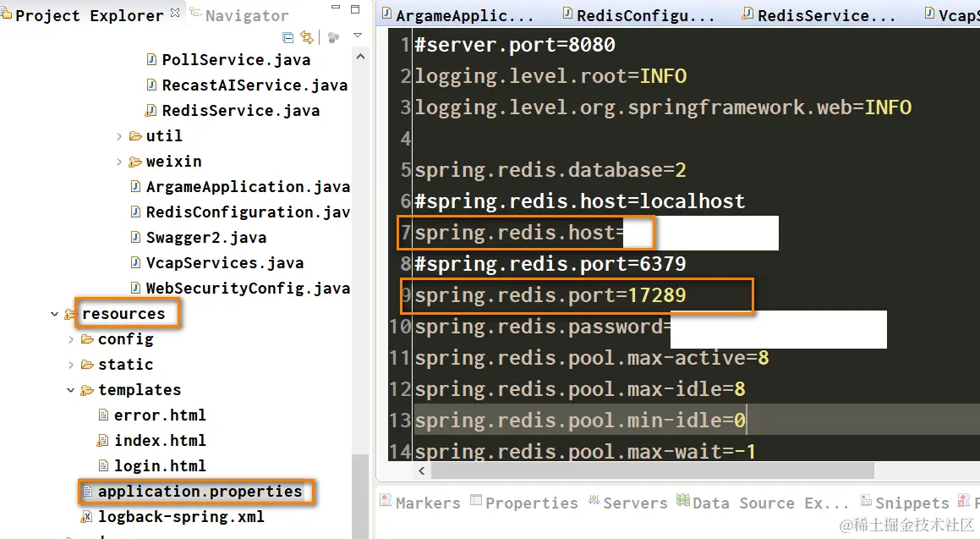The image size is (980, 539).
Task: Click line 7 'spring.redis.host=' text
Action: (x=519, y=233)
